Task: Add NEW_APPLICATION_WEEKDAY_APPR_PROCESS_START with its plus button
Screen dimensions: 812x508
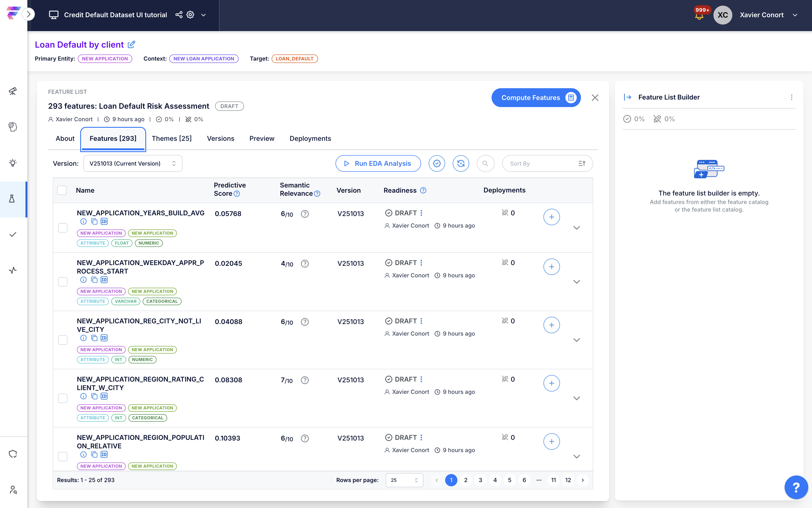Action: pos(551,267)
